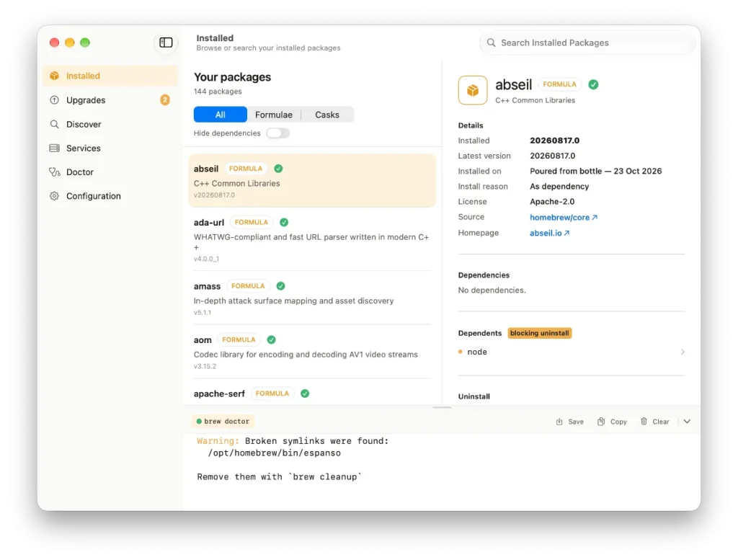Viewport: 738px width, 560px height.
Task: Click the green checkmark on apache-serf row
Action: pos(305,394)
